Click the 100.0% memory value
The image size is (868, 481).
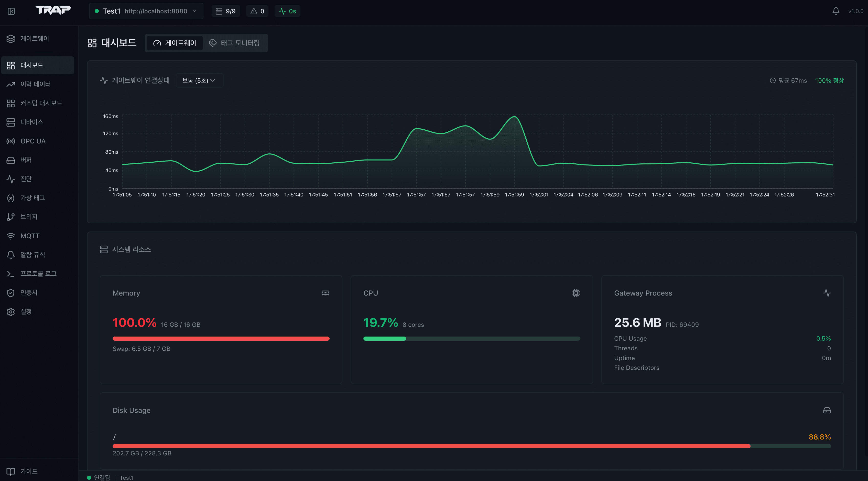[x=134, y=323]
